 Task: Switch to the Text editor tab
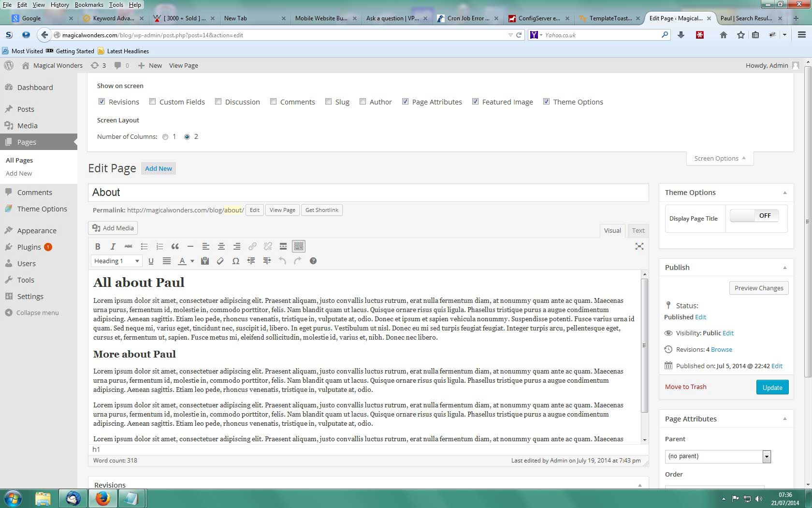(x=638, y=231)
